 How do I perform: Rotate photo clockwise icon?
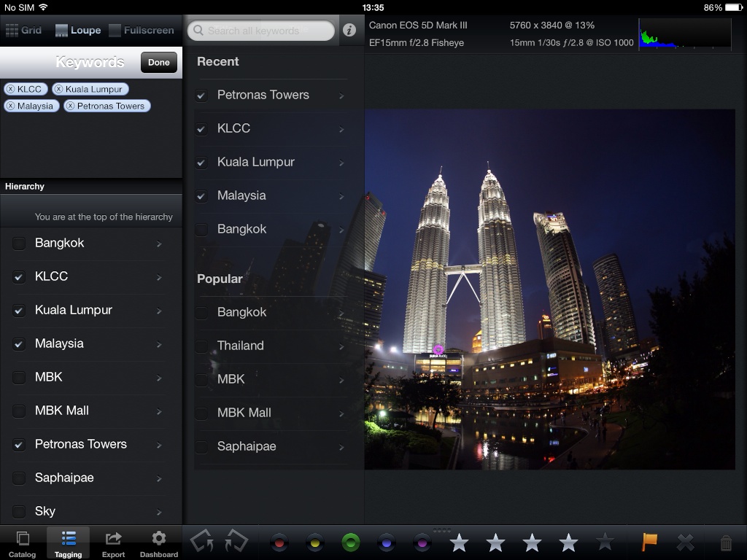pos(237,542)
